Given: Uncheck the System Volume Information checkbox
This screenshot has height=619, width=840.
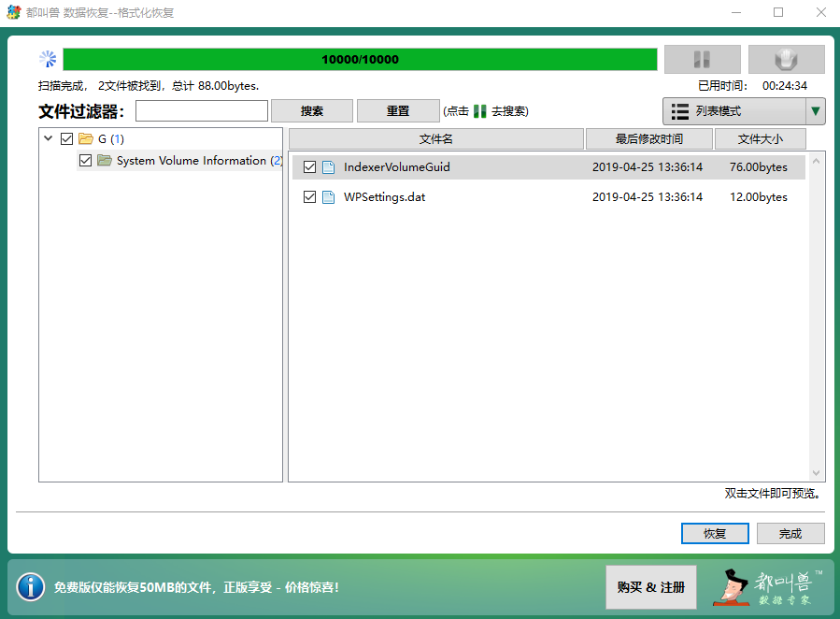Looking at the screenshot, I should coord(85,160).
